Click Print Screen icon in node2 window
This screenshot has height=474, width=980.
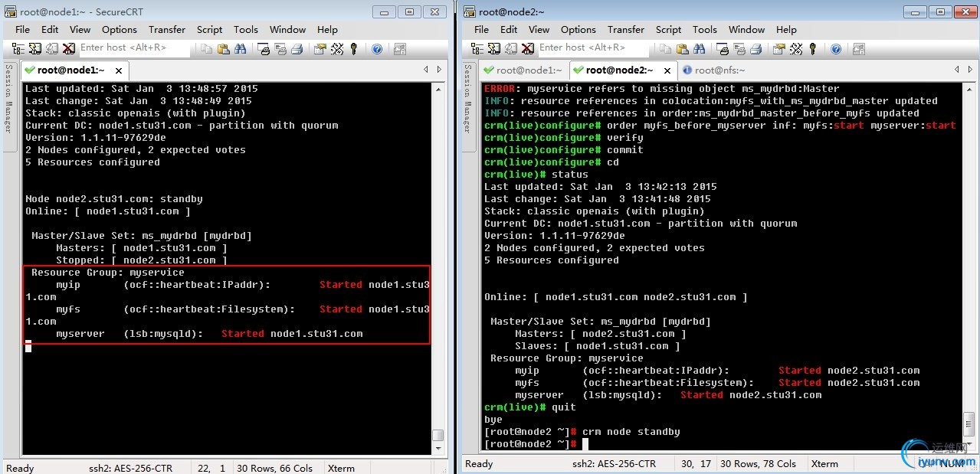click(x=723, y=48)
